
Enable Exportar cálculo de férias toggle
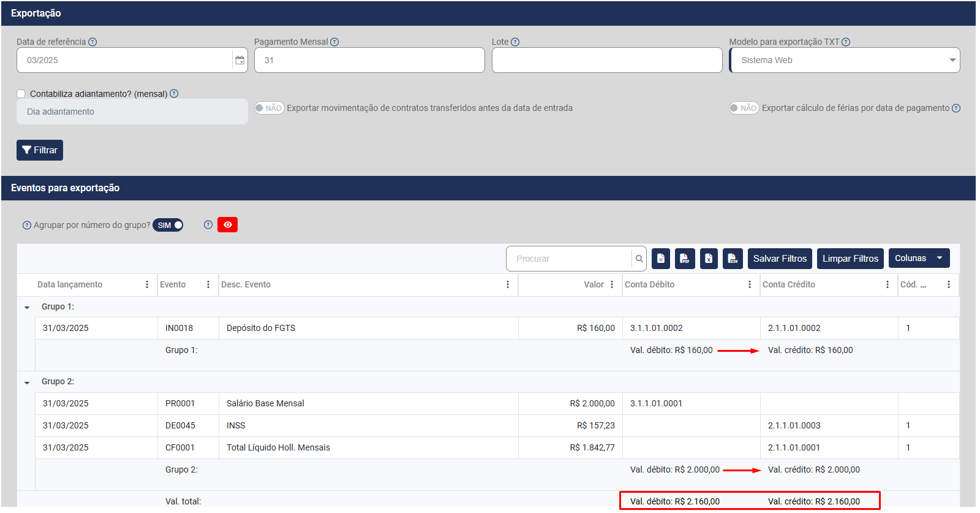coord(744,108)
